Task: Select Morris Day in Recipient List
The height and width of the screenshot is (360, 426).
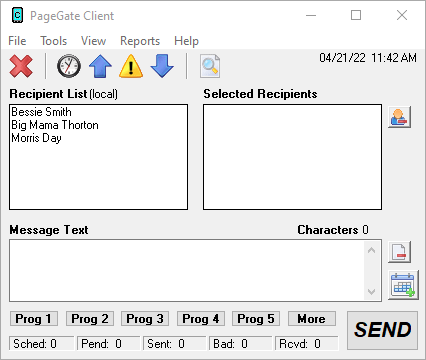Action: click(36, 138)
